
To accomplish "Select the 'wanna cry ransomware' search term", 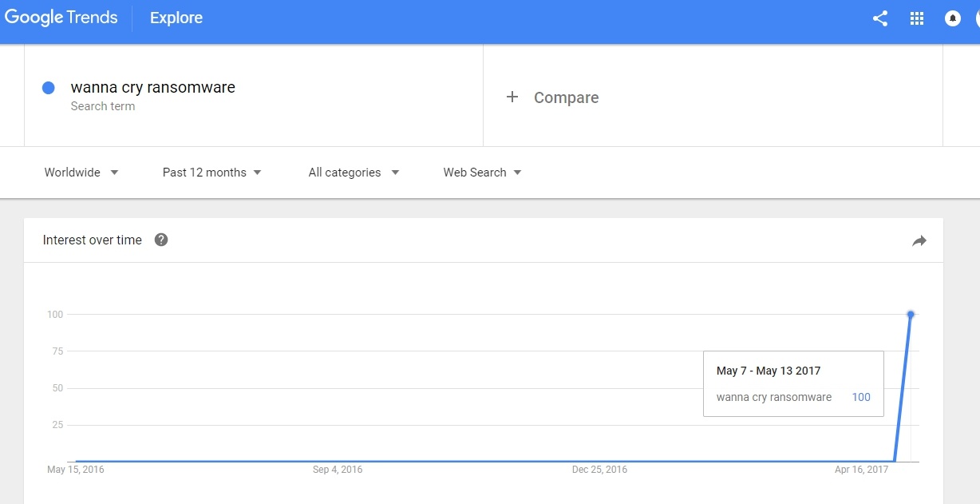I will 152,88.
